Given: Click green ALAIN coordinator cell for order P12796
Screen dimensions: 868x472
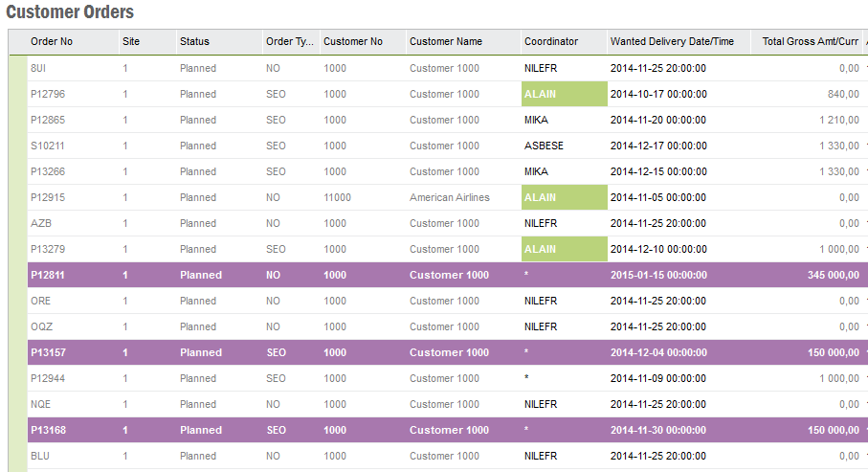Looking at the screenshot, I should [564, 94].
